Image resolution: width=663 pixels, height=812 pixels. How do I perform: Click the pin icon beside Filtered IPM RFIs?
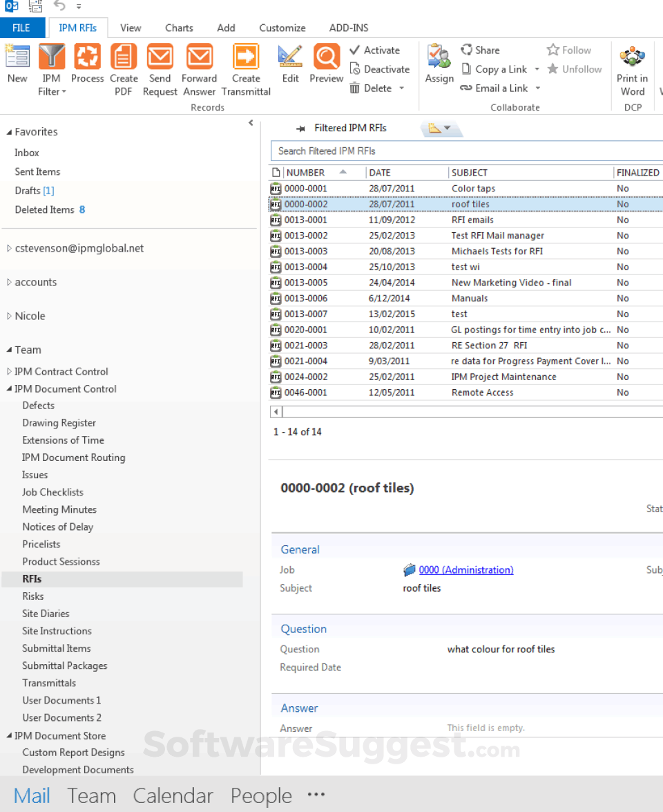click(x=300, y=129)
